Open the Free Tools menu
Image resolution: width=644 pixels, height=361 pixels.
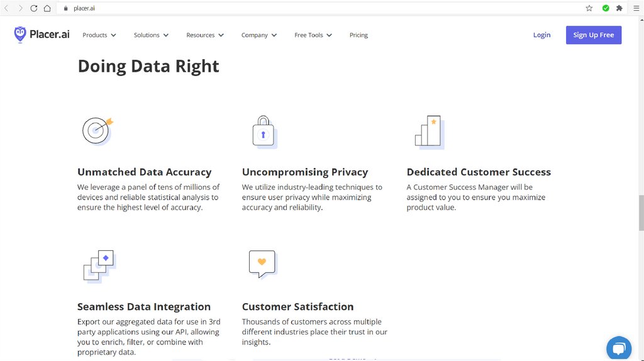[x=313, y=35]
